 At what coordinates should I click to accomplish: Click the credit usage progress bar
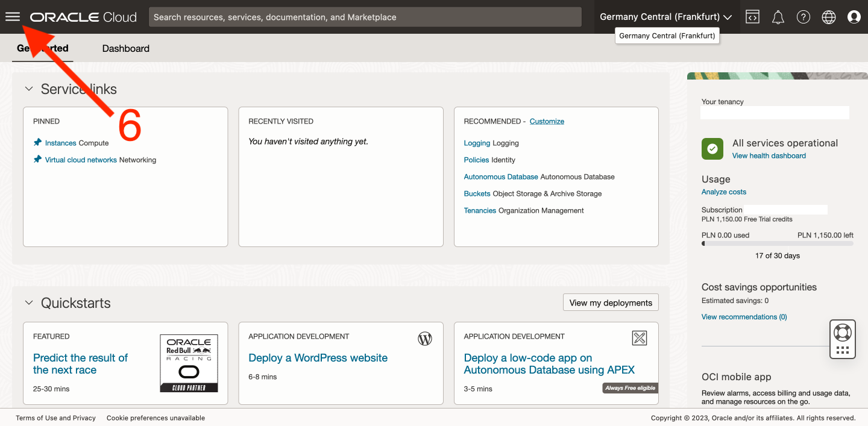pyautogui.click(x=777, y=244)
